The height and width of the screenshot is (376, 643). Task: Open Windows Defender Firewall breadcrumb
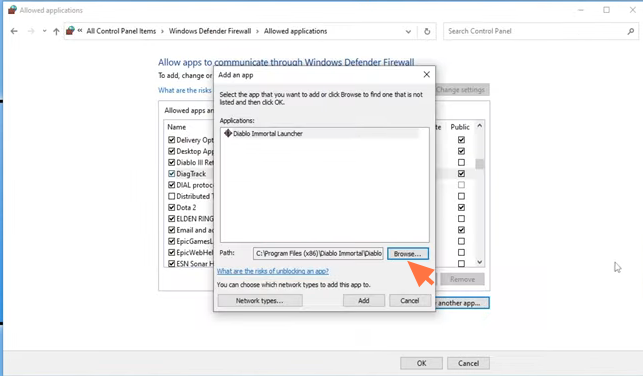[210, 31]
